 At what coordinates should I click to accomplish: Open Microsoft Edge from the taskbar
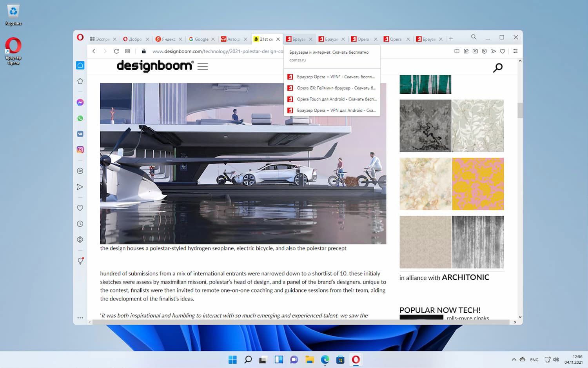pos(325,359)
